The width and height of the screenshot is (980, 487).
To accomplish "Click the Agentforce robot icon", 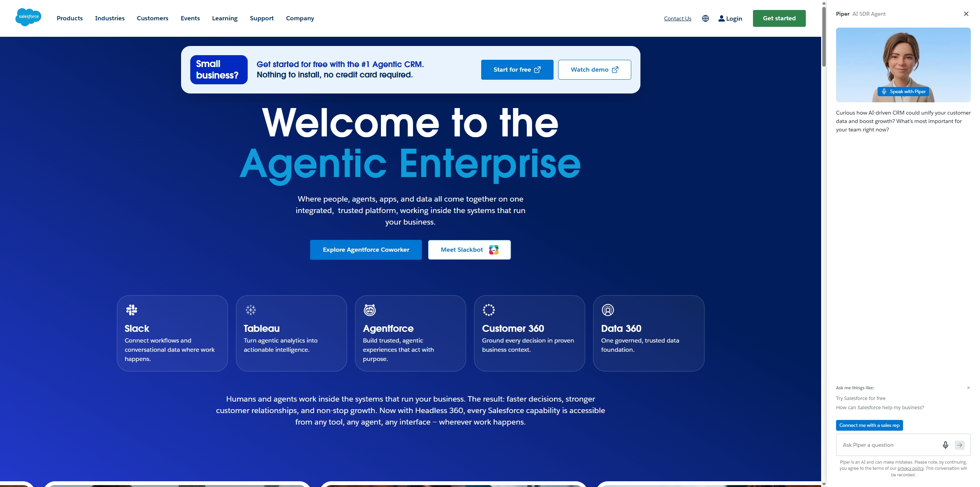I will [x=370, y=310].
